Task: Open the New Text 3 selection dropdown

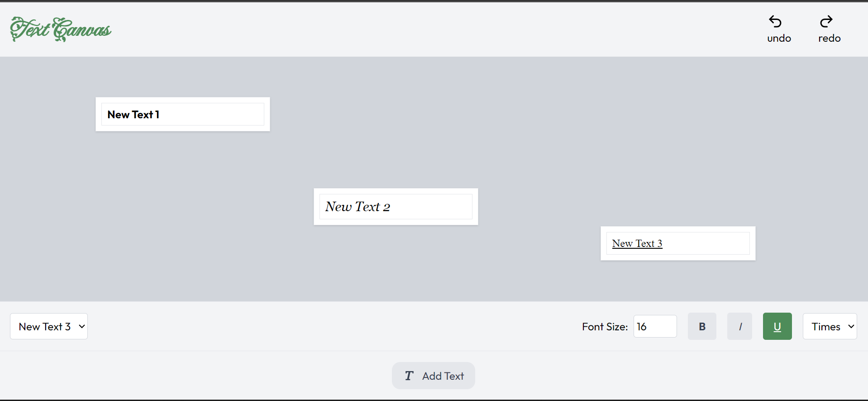Action: pos(48,326)
